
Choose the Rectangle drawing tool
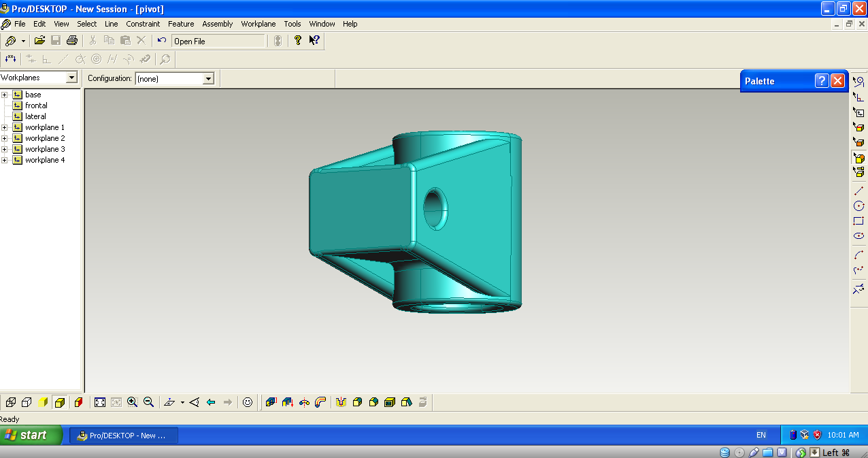[x=858, y=221]
